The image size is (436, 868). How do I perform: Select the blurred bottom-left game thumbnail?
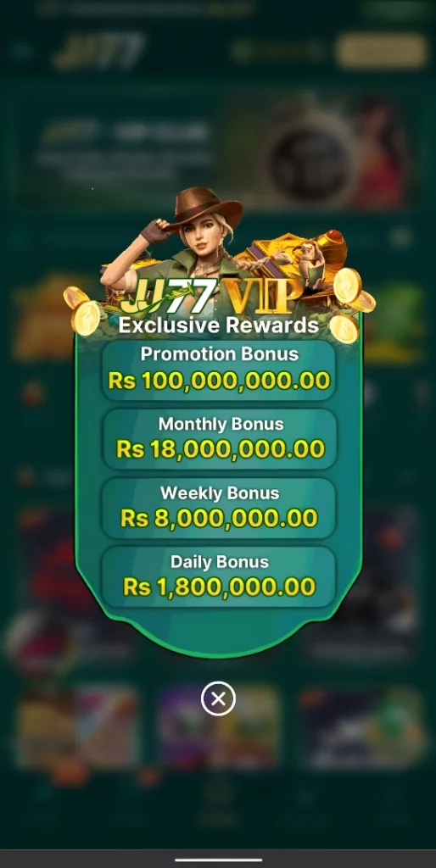click(x=77, y=726)
